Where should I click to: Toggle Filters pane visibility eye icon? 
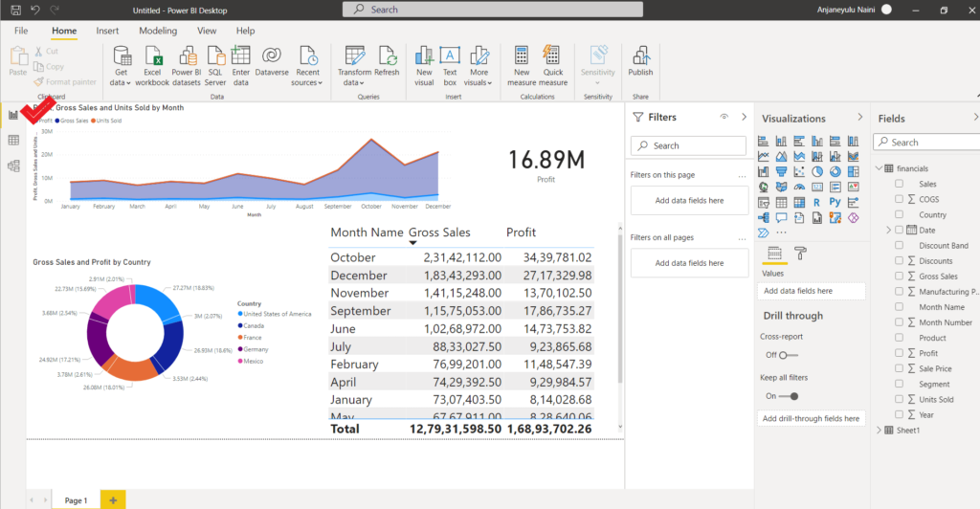coord(724,117)
